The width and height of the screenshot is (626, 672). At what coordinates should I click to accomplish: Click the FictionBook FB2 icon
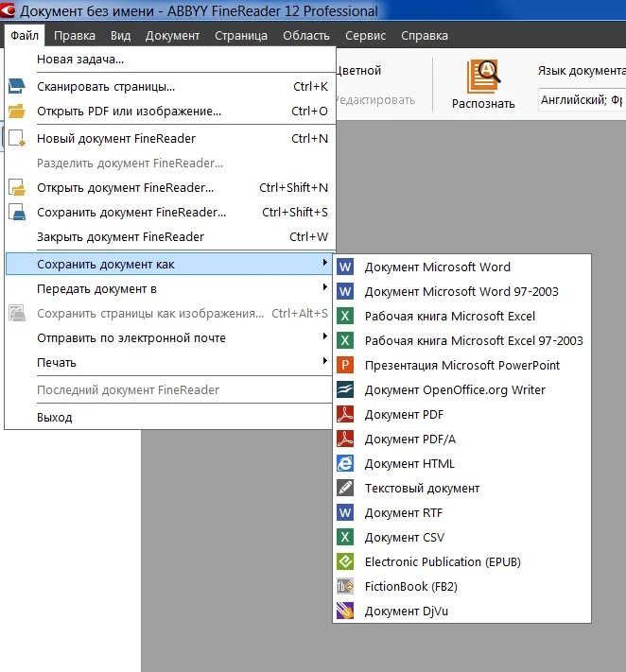(x=345, y=586)
